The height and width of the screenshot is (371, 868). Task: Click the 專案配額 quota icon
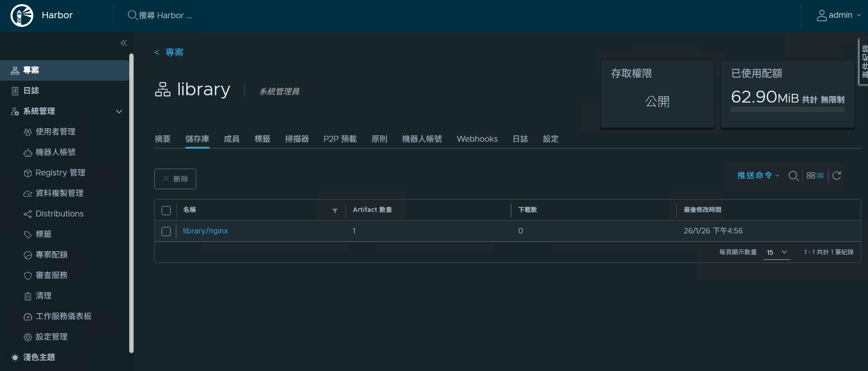coord(28,255)
